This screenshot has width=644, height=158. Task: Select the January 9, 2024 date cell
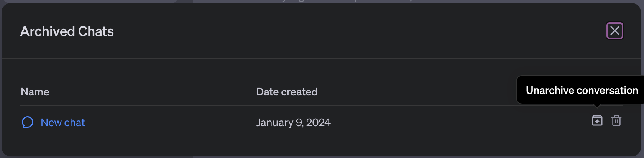tap(293, 122)
